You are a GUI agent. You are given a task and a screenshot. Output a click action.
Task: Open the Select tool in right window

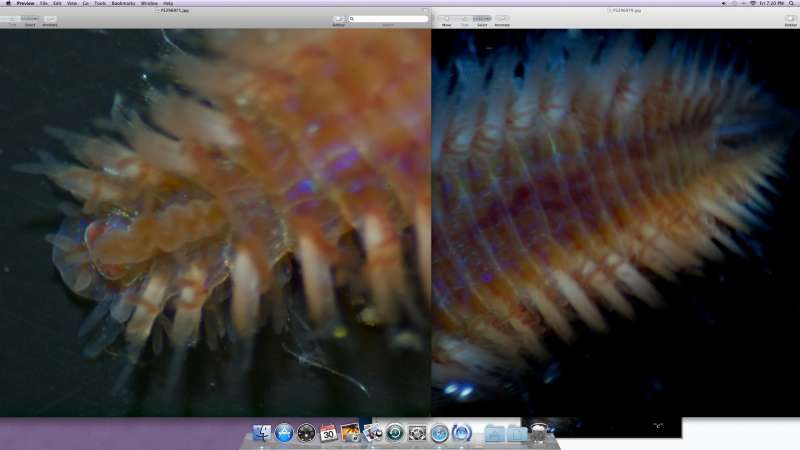481,19
